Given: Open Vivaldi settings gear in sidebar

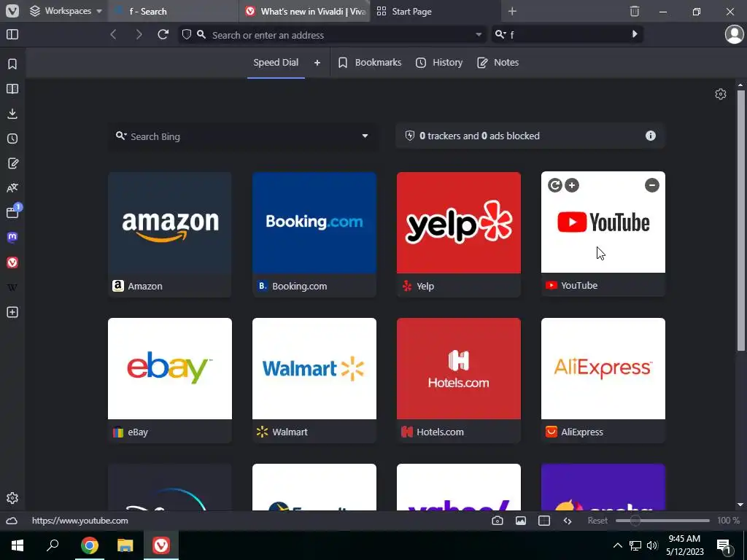Looking at the screenshot, I should tap(12, 498).
